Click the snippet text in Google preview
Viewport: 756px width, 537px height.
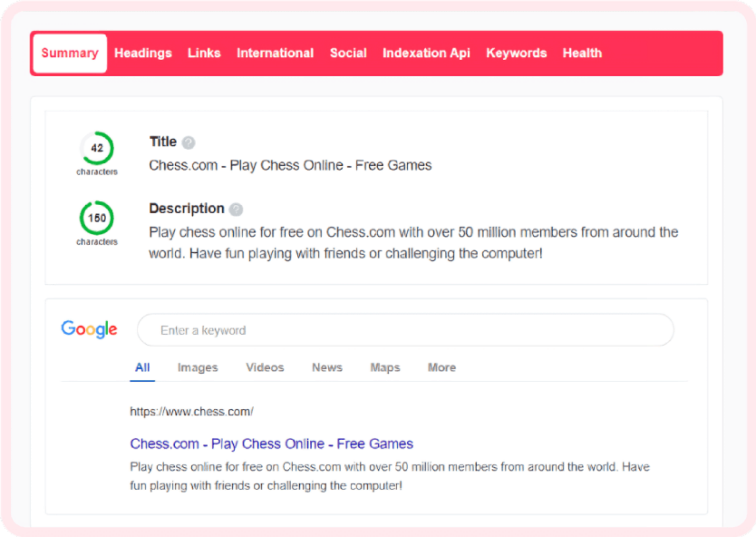[390, 476]
